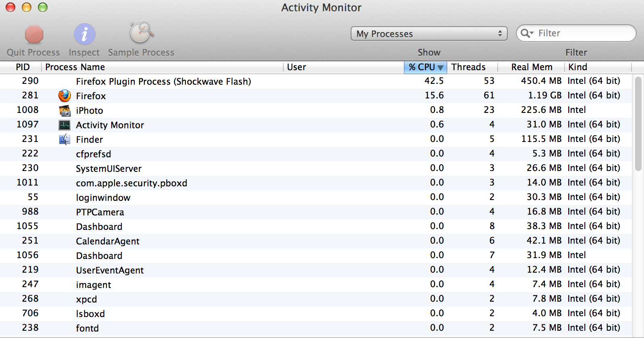The height and width of the screenshot is (338, 644).
Task: Click the 42.5 CPU value
Action: [434, 81]
